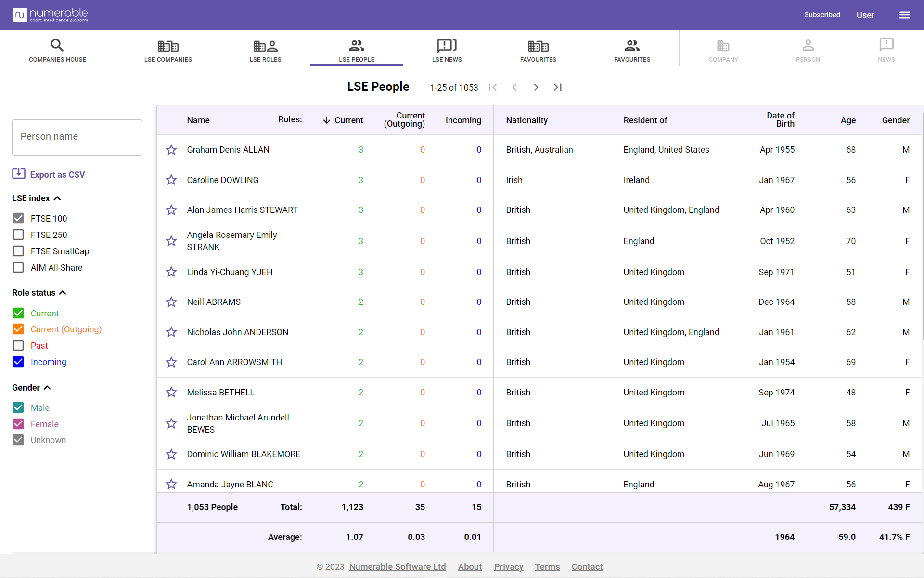
Task: Star Melissa BETHELL row
Action: pyautogui.click(x=171, y=393)
